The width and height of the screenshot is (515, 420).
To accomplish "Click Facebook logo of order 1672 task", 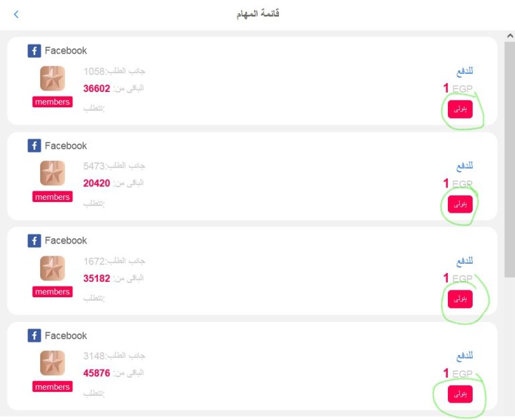I will [x=34, y=241].
